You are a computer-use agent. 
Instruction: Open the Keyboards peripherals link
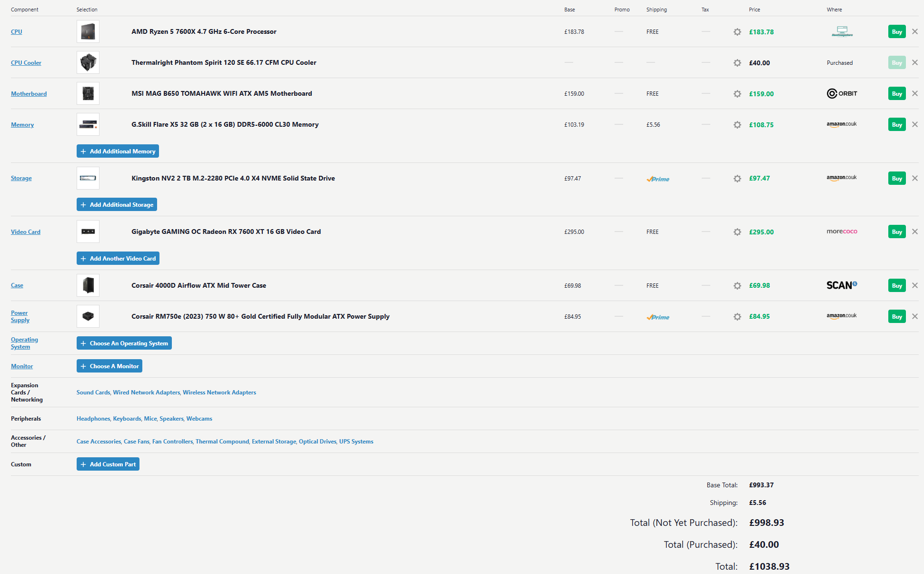click(127, 419)
